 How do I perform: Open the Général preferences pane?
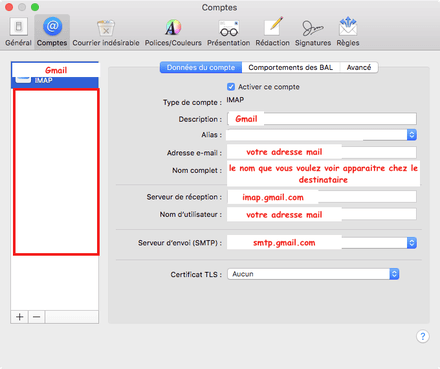click(18, 32)
